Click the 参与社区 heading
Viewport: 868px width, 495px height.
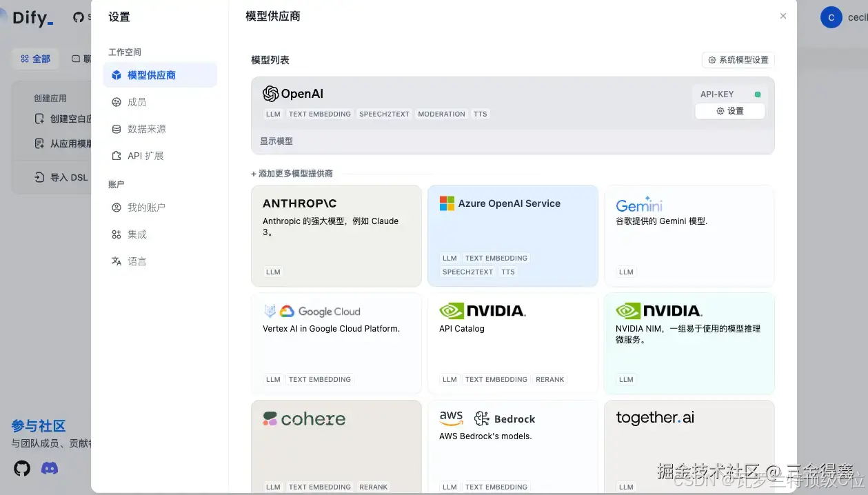pos(39,426)
